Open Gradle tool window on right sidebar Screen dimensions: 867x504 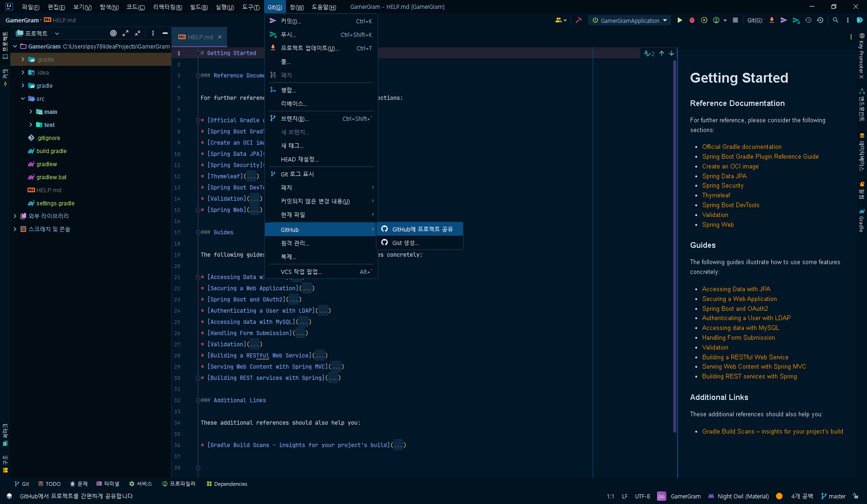pos(861,220)
